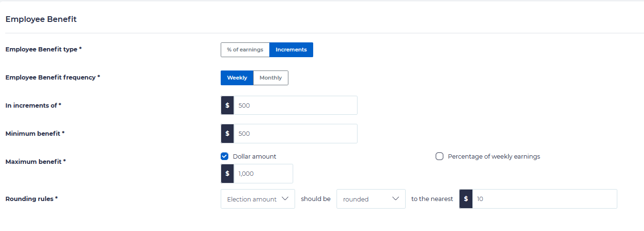
Task: Click the dollar icon beside Maximum benefit amount
Action: click(227, 173)
